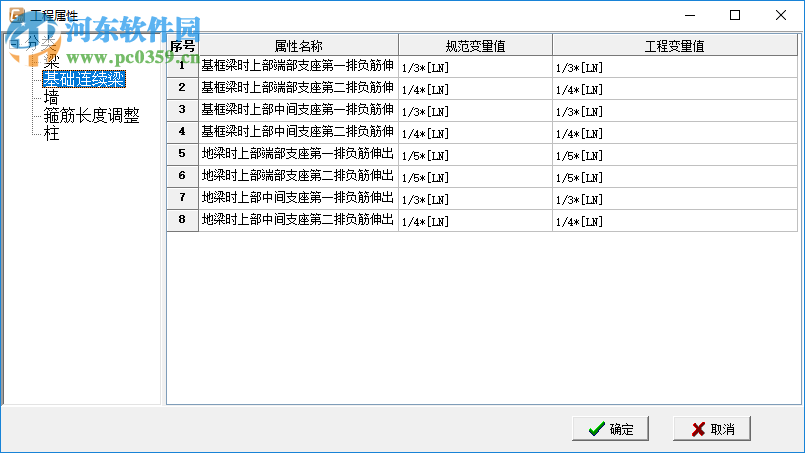
Task: Click row 5 规范变量值 cell 1/5*[LN]
Action: click(475, 155)
